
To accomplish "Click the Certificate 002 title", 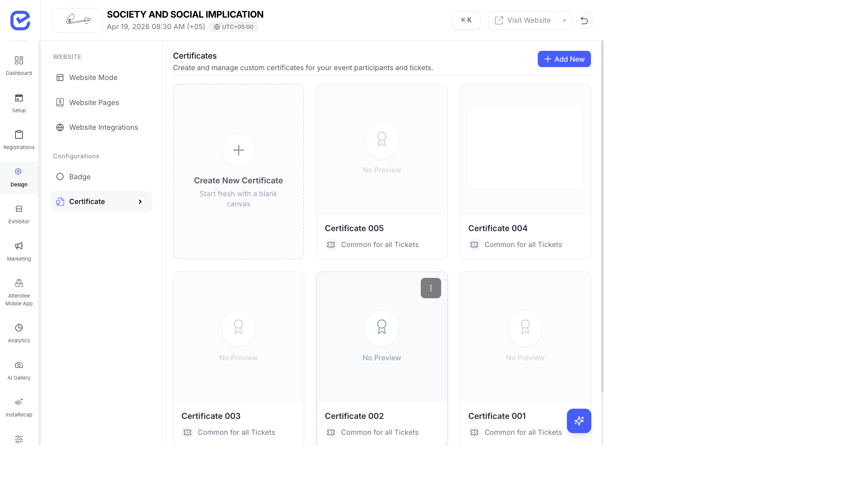I will tap(354, 416).
